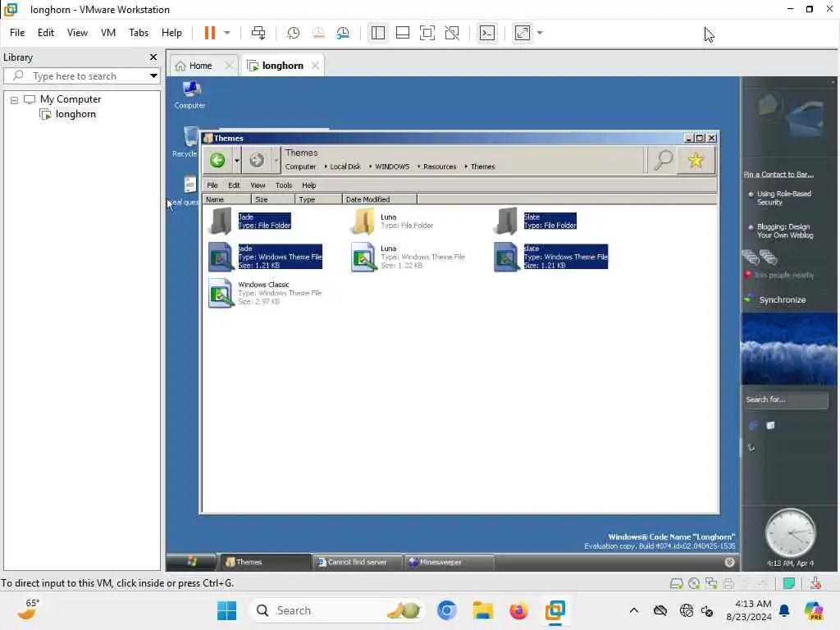This screenshot has height=630, width=840.
Task: Open the VMware View menu
Action: pos(77,33)
